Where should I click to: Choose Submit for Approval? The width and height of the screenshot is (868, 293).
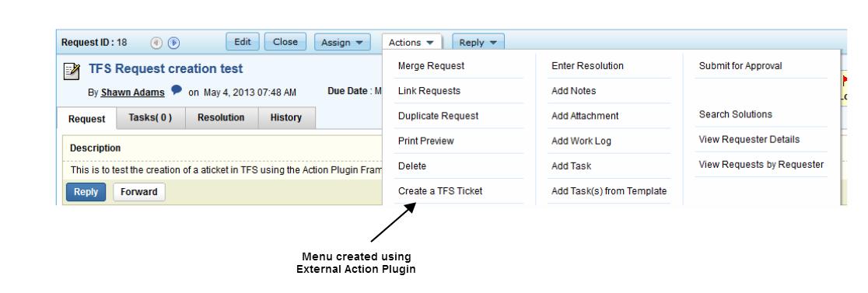tap(740, 66)
